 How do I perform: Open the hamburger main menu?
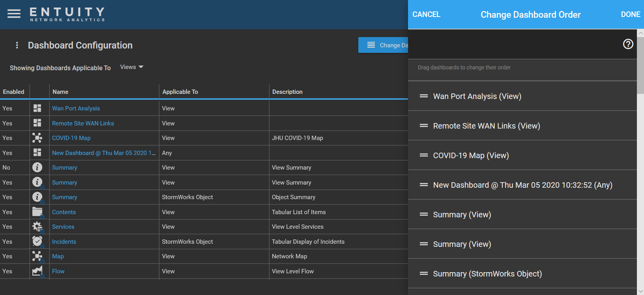14,14
